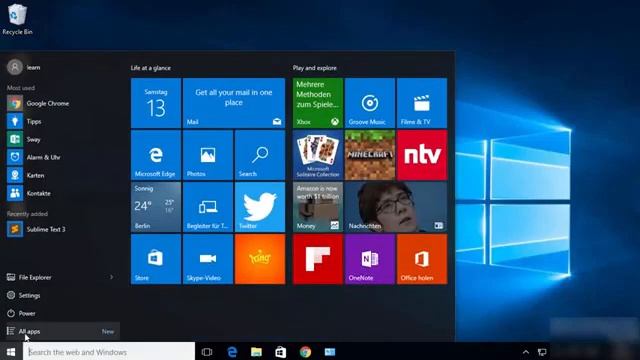Open Kontakte app
Viewport: 640px width, 360px height.
(61, 193)
